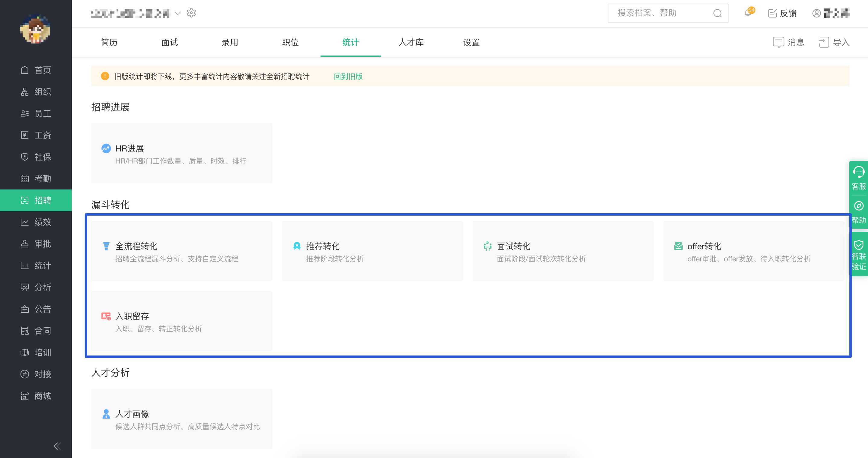
Task: Switch to 人才库 talent pool tab
Action: click(x=411, y=43)
